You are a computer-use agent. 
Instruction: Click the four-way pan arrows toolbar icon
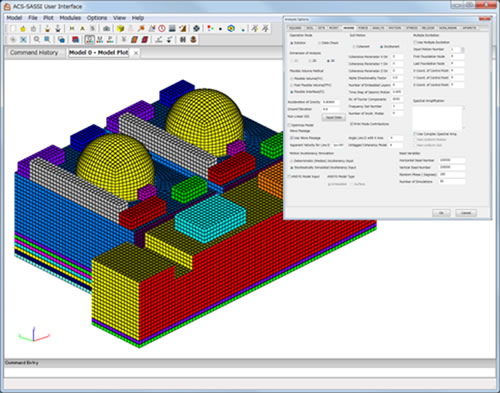click(x=197, y=29)
